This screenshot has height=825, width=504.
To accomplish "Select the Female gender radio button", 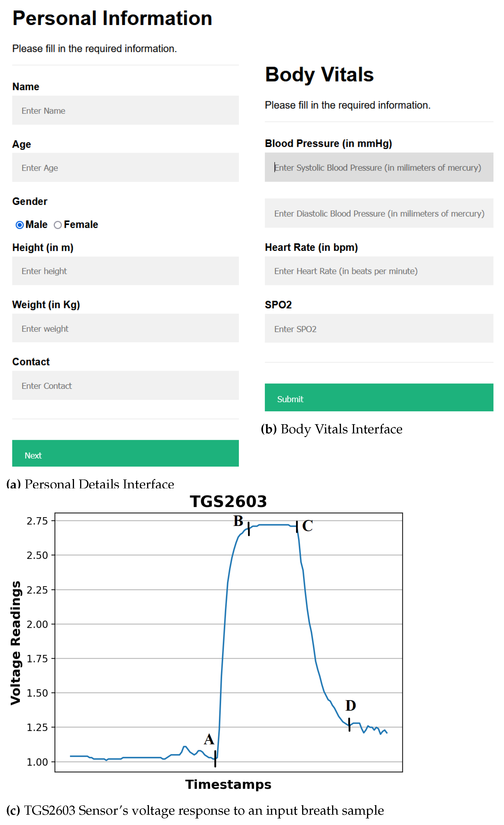I will [58, 225].
